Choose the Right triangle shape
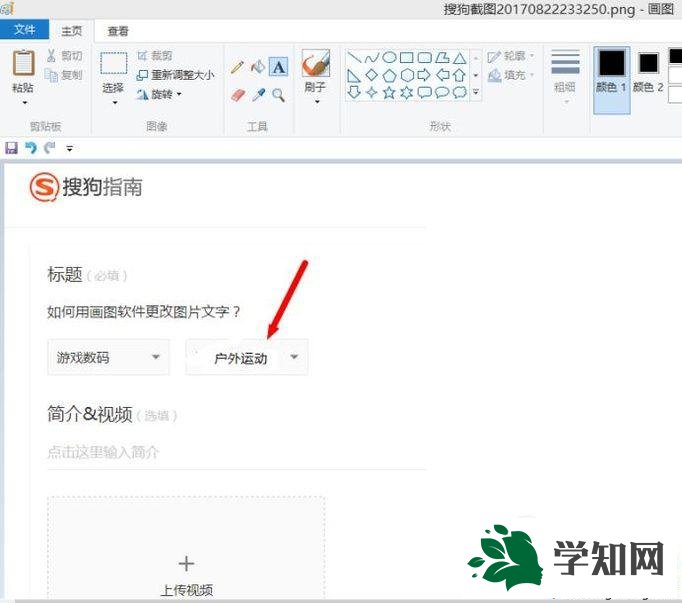Screen dimensions: 682x603 tap(354, 75)
